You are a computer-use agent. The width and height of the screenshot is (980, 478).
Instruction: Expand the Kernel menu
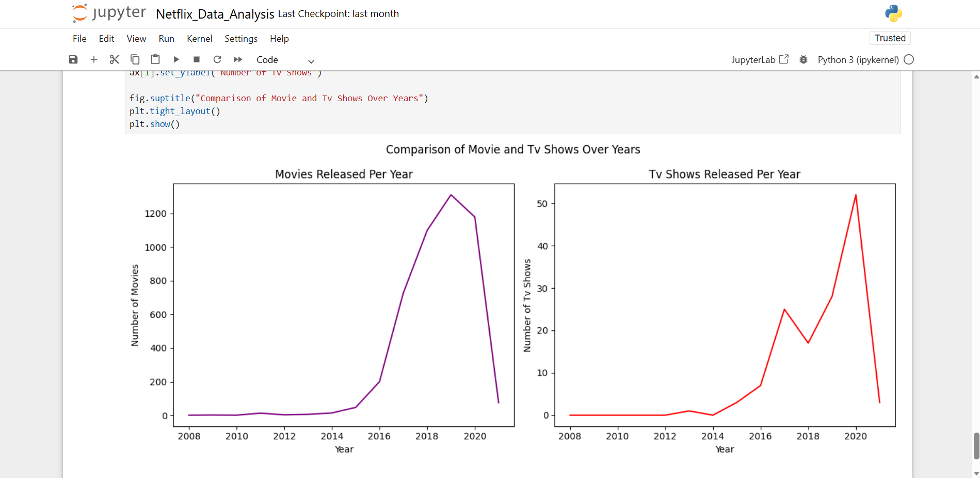coord(199,39)
